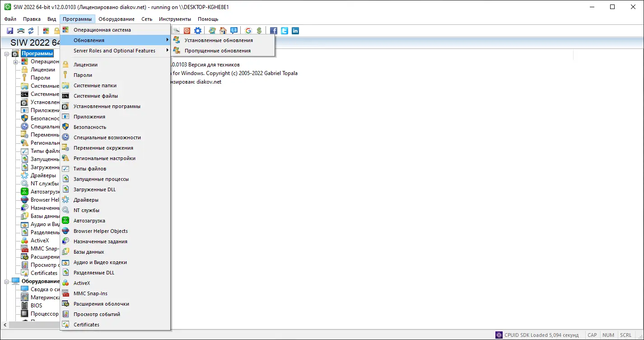Click the house Home toolbar icon

point(223,31)
